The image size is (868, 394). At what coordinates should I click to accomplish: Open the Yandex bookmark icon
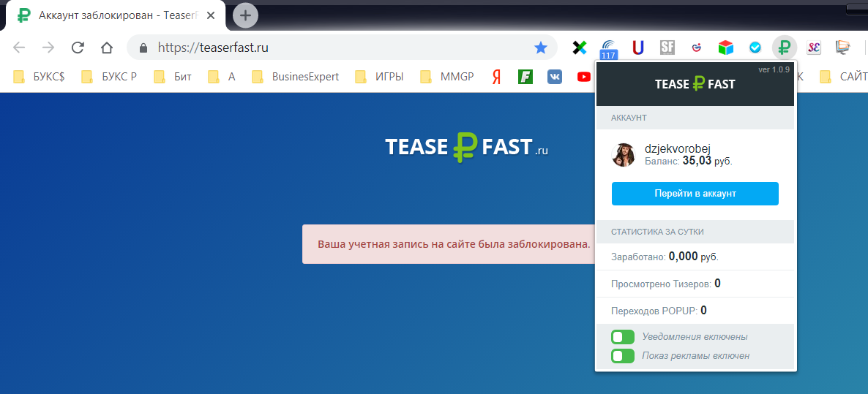[496, 76]
